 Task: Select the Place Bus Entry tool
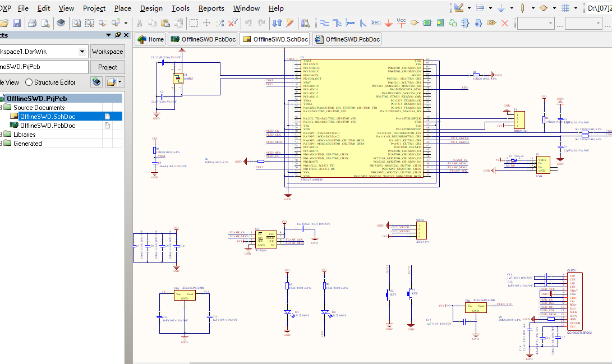coord(363,23)
